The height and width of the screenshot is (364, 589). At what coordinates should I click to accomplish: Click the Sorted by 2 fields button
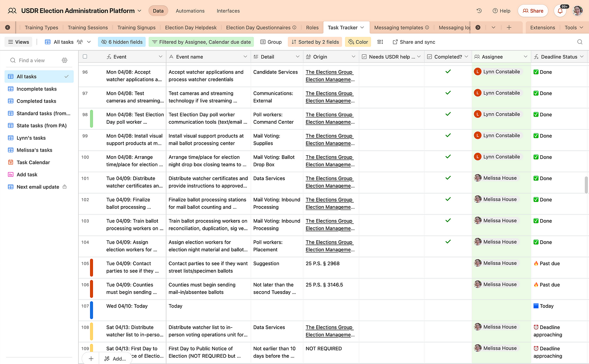click(x=314, y=42)
